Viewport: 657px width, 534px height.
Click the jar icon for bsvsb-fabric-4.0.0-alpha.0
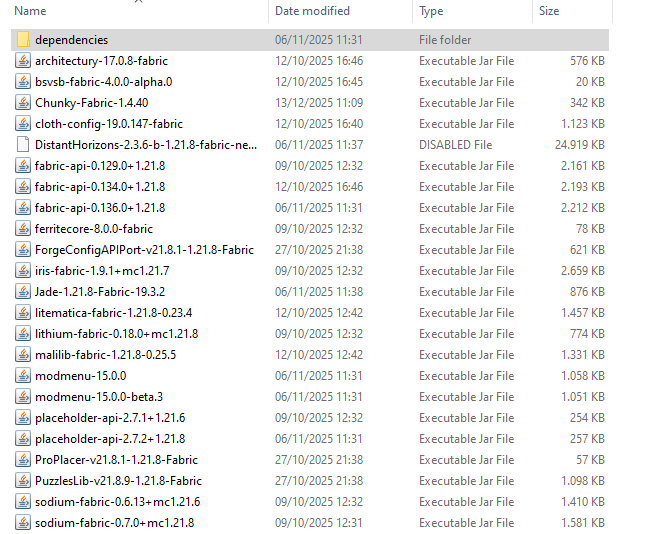point(23,82)
